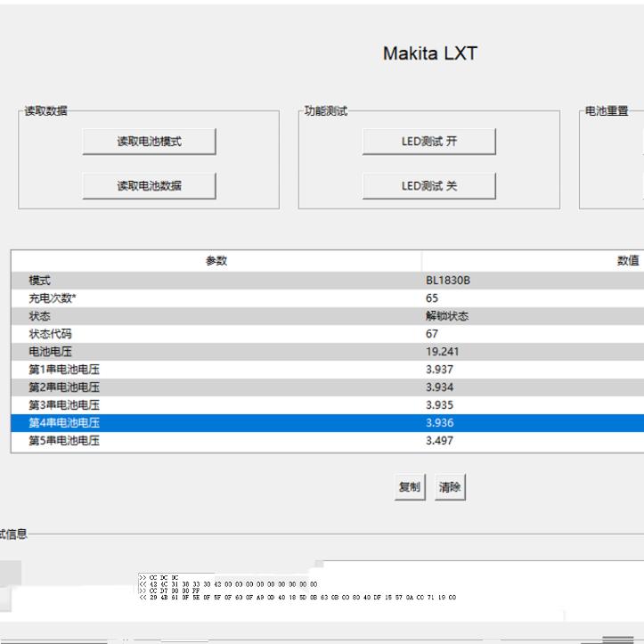This screenshot has width=644, height=644.
Task: Select the 电池电压 row label
Action: coord(50,352)
